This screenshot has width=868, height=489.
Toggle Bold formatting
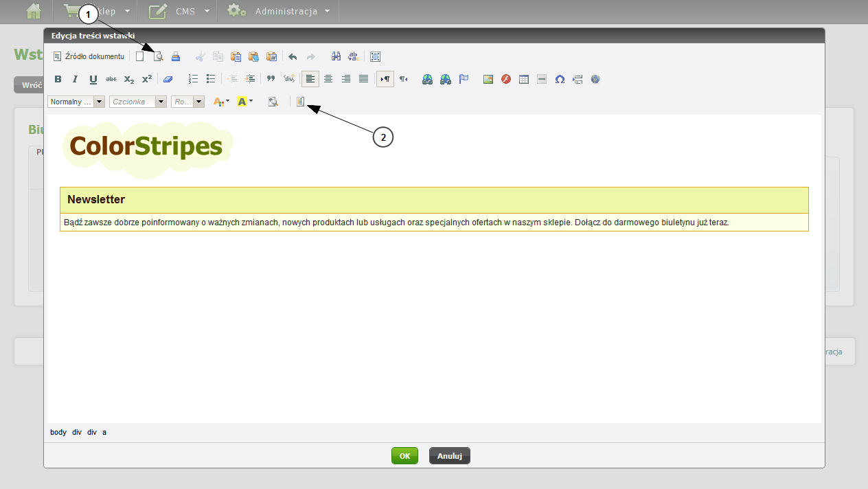pyautogui.click(x=58, y=79)
